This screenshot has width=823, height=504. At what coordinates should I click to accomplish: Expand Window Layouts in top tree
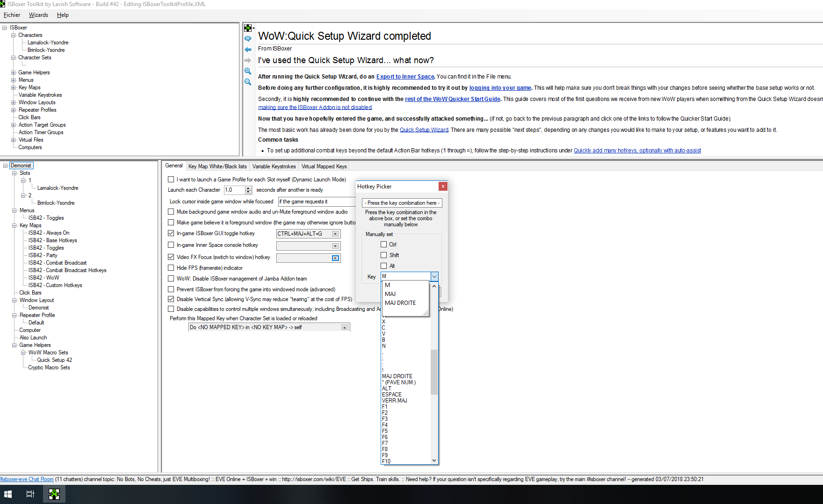(14, 102)
